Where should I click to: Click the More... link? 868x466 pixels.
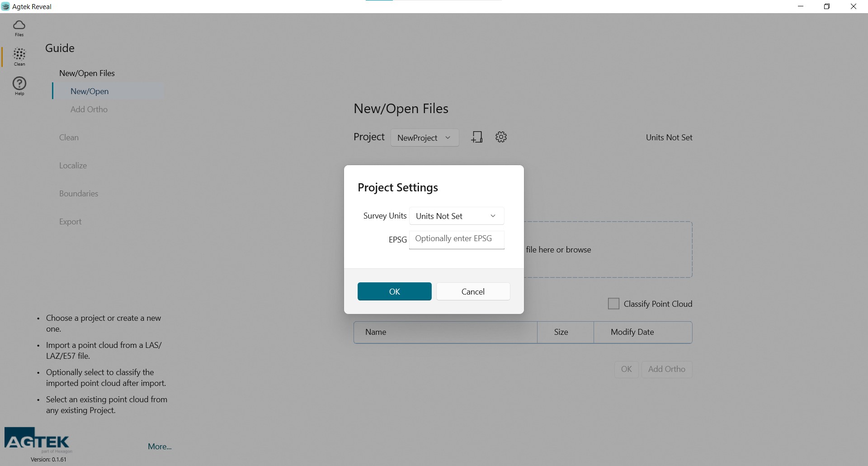(x=159, y=446)
